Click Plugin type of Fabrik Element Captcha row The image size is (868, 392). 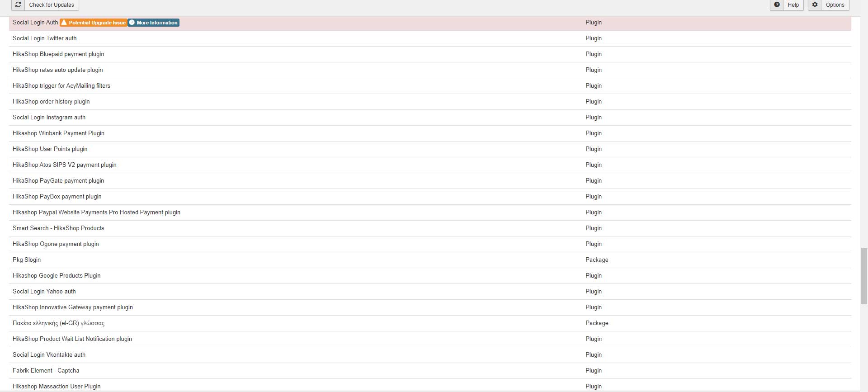click(594, 370)
